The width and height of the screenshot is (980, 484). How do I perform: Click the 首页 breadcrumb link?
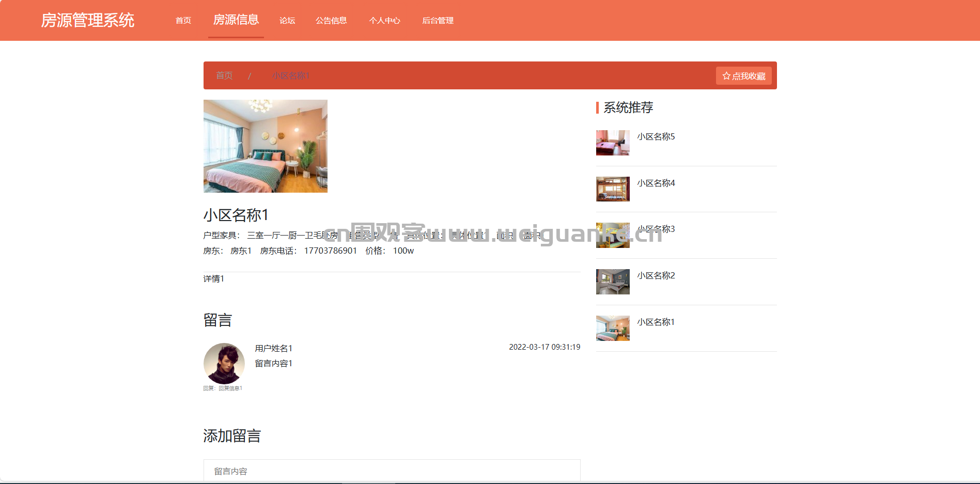click(224, 75)
